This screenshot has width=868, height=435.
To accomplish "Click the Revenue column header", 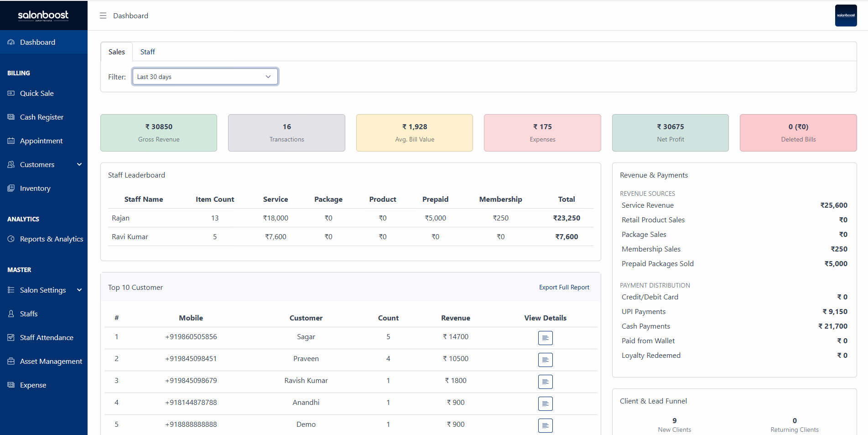I will click(x=456, y=318).
